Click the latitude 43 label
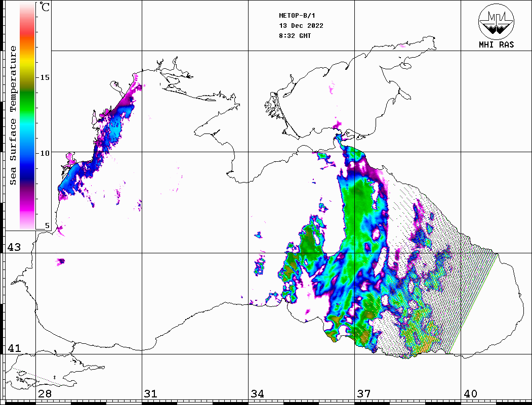This screenshot has width=532, height=405. (14, 247)
